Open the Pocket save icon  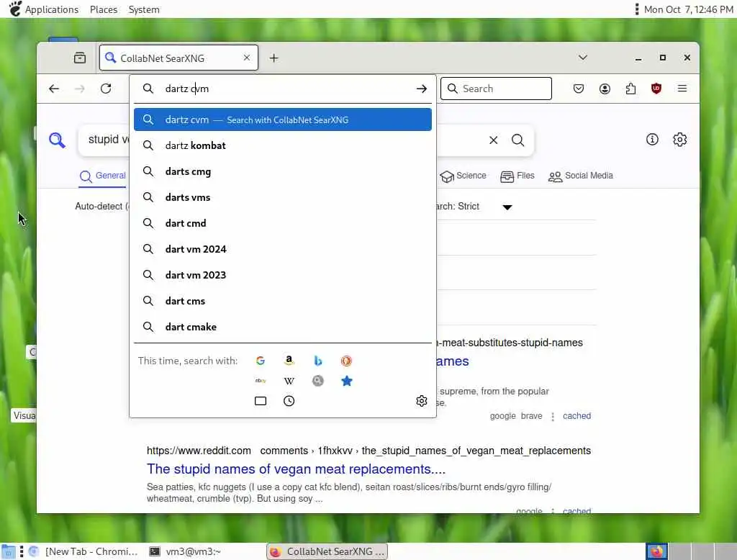pyautogui.click(x=579, y=89)
